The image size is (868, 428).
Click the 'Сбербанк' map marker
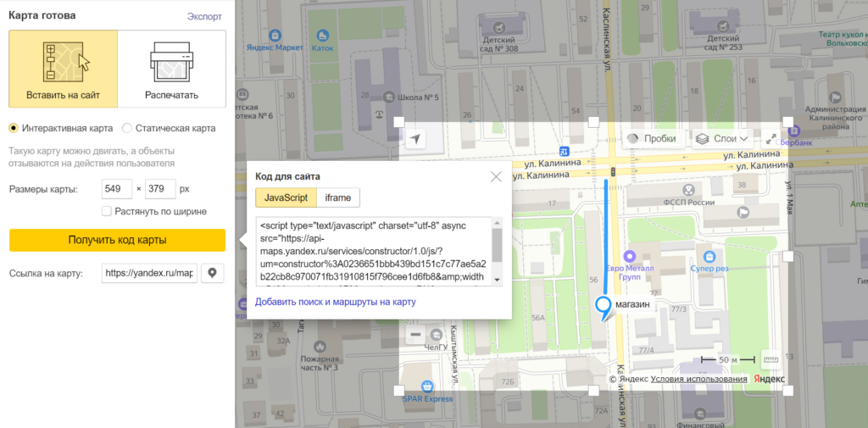pyautogui.click(x=795, y=131)
